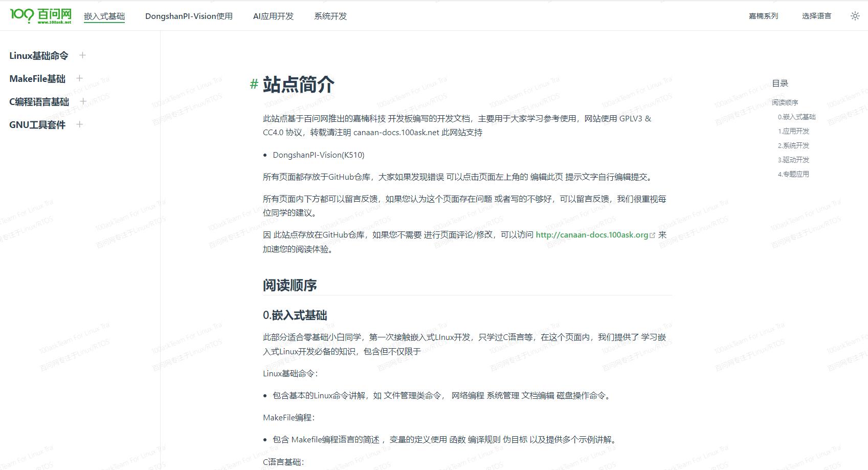This screenshot has width=868, height=470.
Task: Jump to 0.嵌入式基础 in the TOC
Action: (x=796, y=117)
